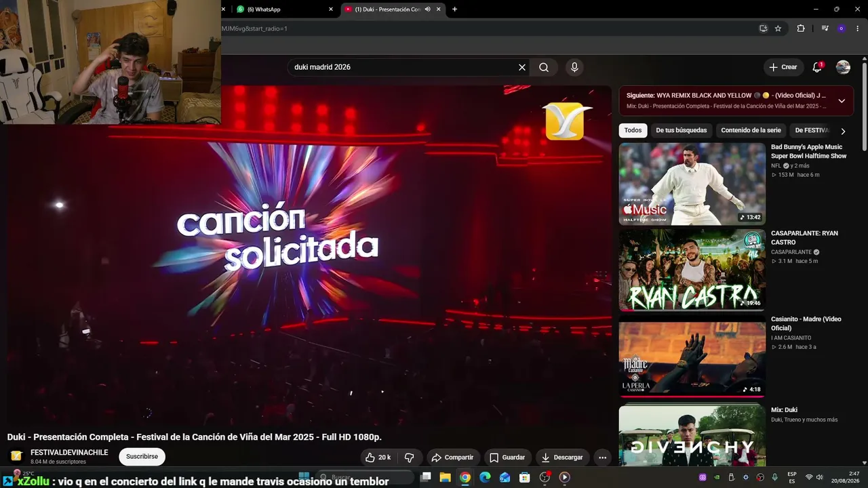Click the NFL channel name under Bad Bunny

click(x=776, y=166)
